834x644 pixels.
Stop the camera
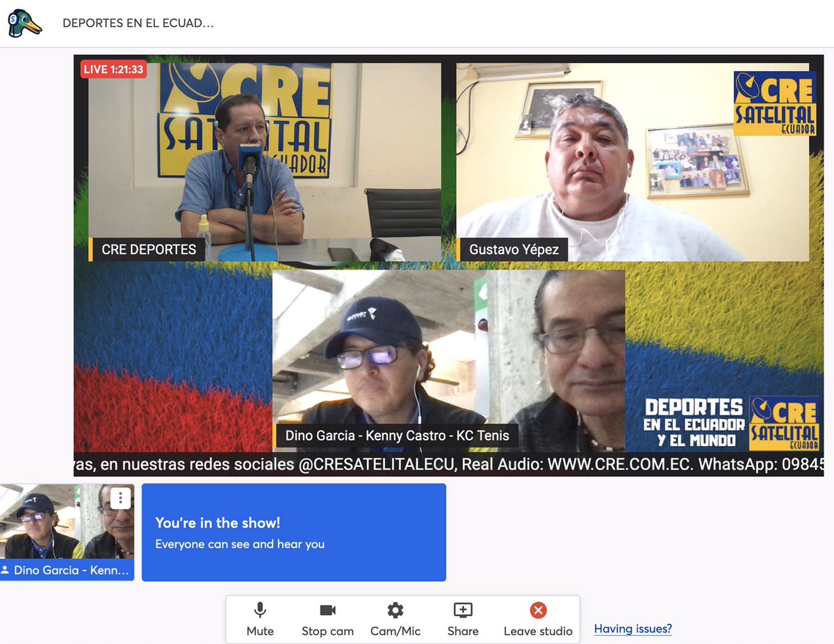point(327,620)
